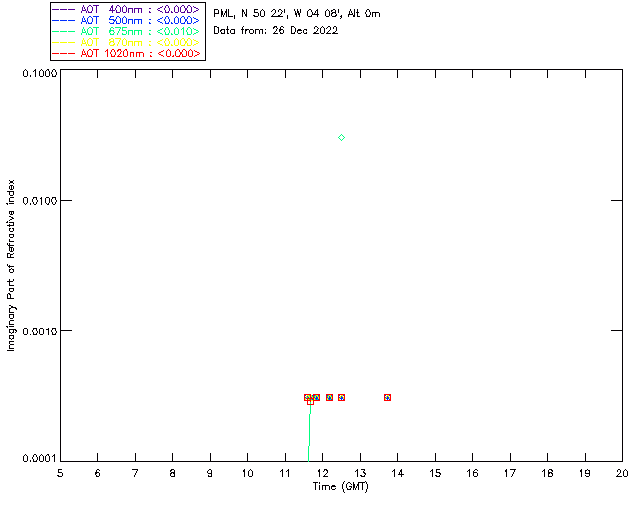Click the x-axis tick label 12

[x=322, y=473]
